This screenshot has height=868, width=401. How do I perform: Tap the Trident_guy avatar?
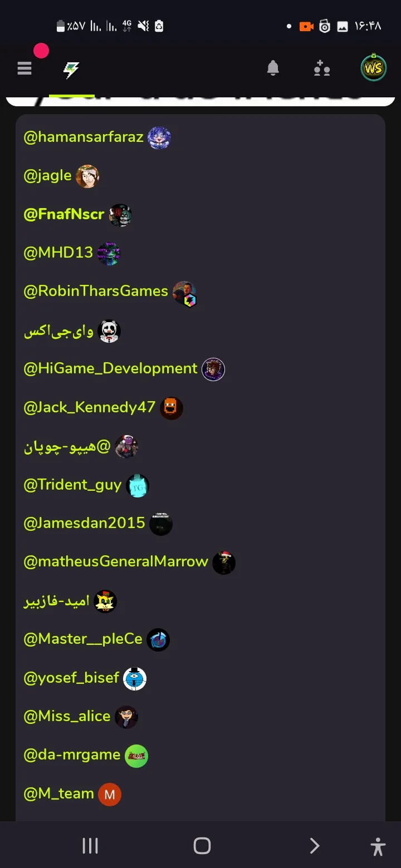[138, 486]
